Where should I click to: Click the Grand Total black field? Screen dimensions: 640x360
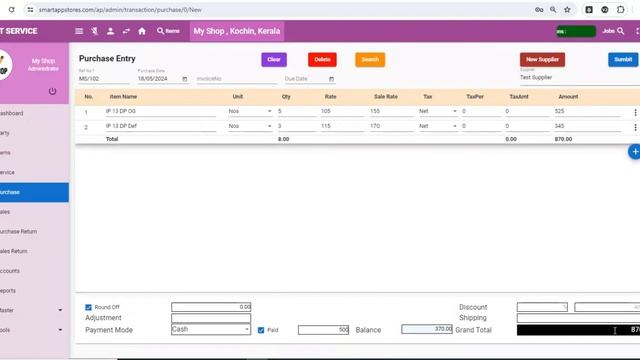578,330
